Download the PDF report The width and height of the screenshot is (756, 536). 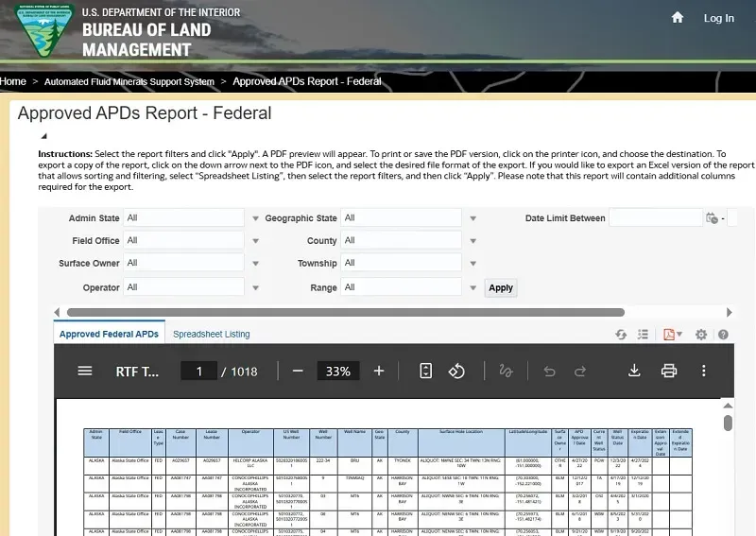pos(635,371)
